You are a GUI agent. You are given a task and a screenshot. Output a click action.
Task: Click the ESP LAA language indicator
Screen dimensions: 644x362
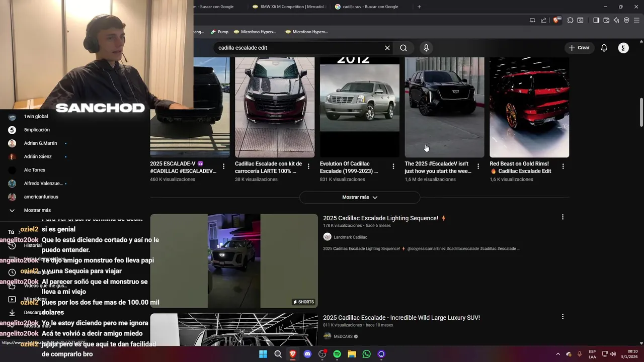(592, 354)
